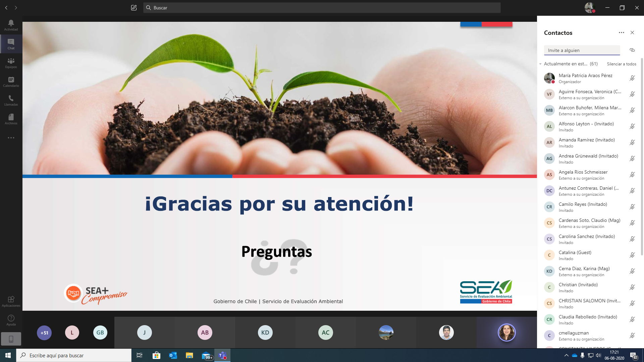Collapse the 'Actualmente en est...' participant list
644x362 pixels.
click(x=541, y=64)
